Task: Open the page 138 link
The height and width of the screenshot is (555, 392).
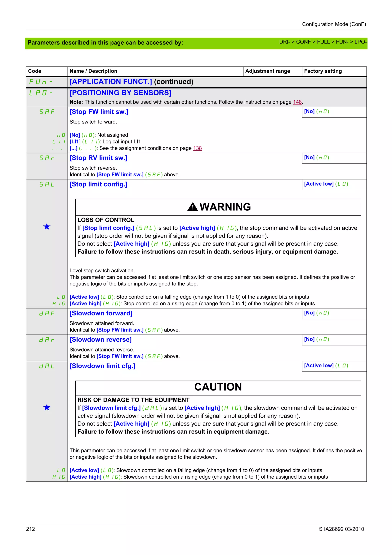Action: tap(197, 148)
